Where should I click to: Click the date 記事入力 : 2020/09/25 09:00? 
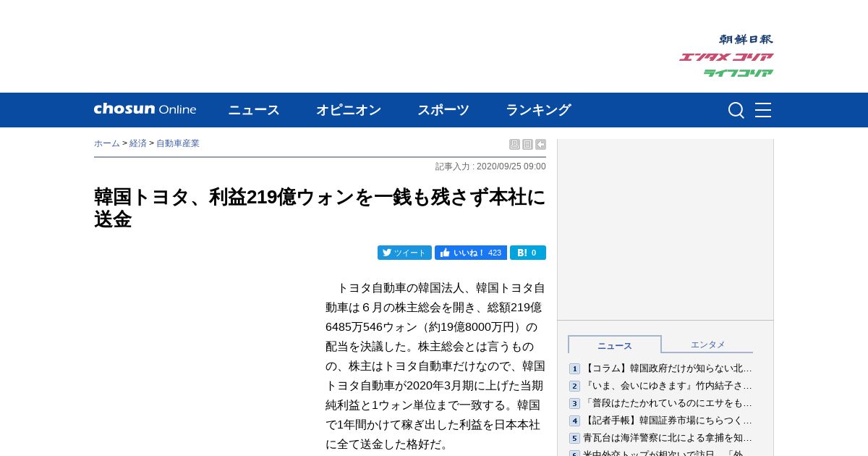point(490,166)
